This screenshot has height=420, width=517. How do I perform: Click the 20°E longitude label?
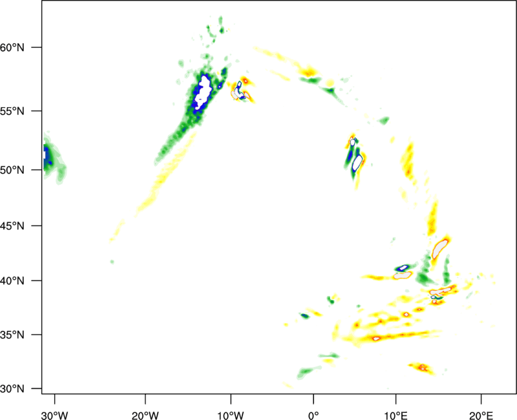click(x=481, y=415)
